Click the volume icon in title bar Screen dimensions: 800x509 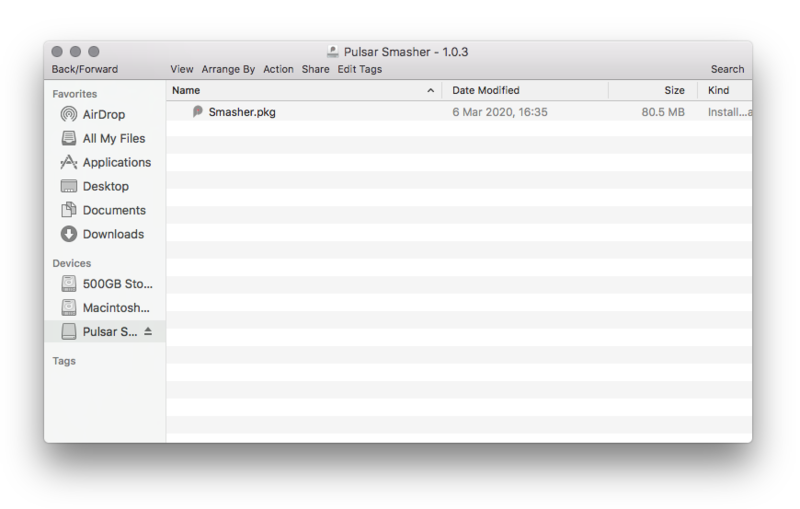[x=333, y=52]
